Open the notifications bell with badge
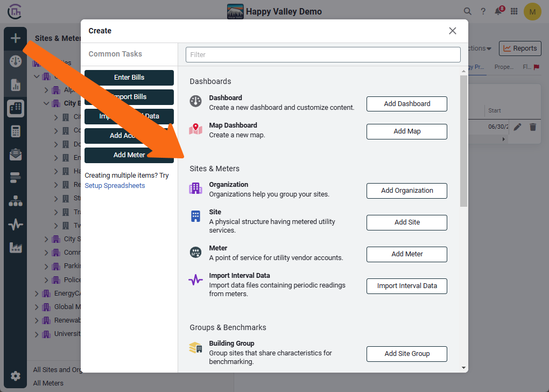This screenshot has height=392, width=549. (x=499, y=11)
